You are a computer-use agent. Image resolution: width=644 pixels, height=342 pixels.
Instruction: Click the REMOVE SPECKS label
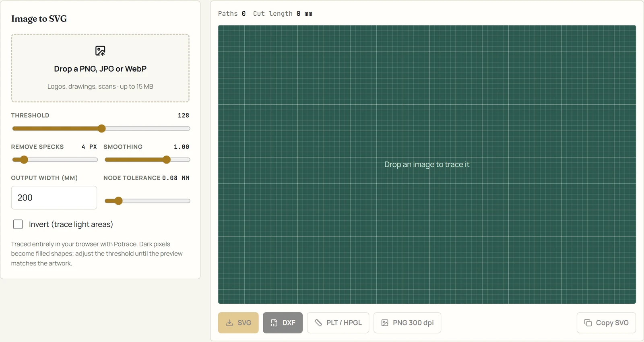tap(37, 147)
